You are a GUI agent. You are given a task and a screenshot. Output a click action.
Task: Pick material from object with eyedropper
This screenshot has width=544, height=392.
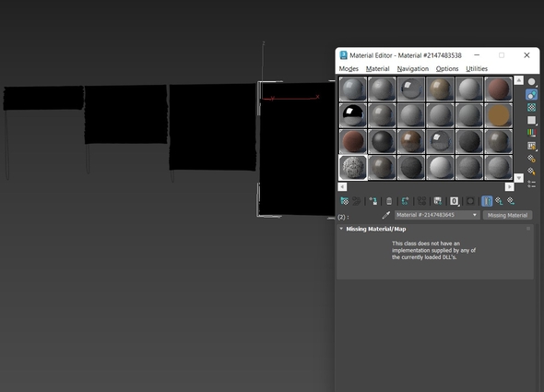[385, 215]
